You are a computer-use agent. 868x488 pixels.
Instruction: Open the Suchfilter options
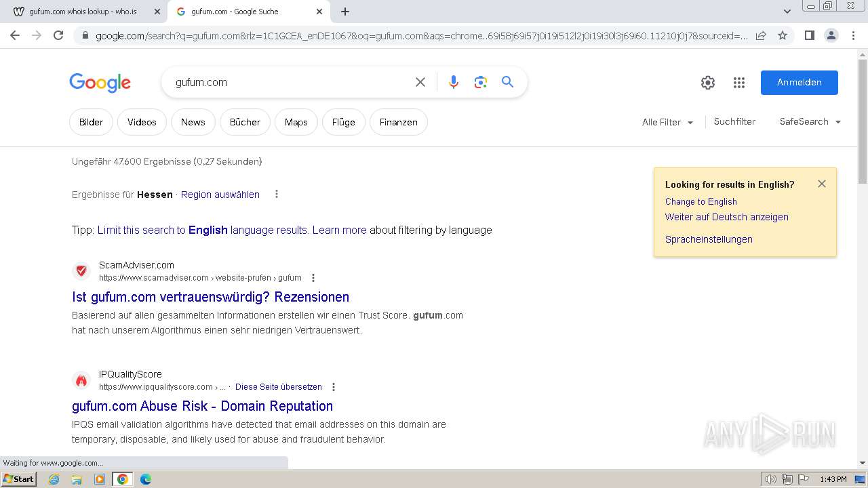(x=734, y=121)
